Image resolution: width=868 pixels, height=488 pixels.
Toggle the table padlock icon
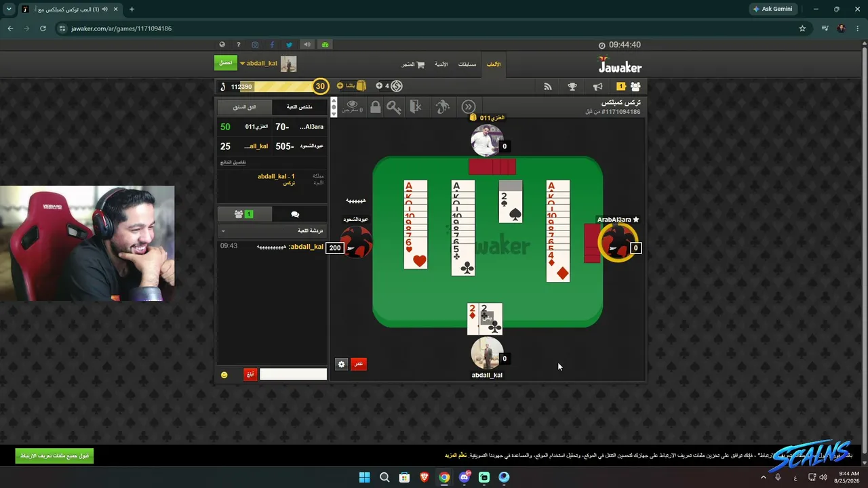click(375, 106)
